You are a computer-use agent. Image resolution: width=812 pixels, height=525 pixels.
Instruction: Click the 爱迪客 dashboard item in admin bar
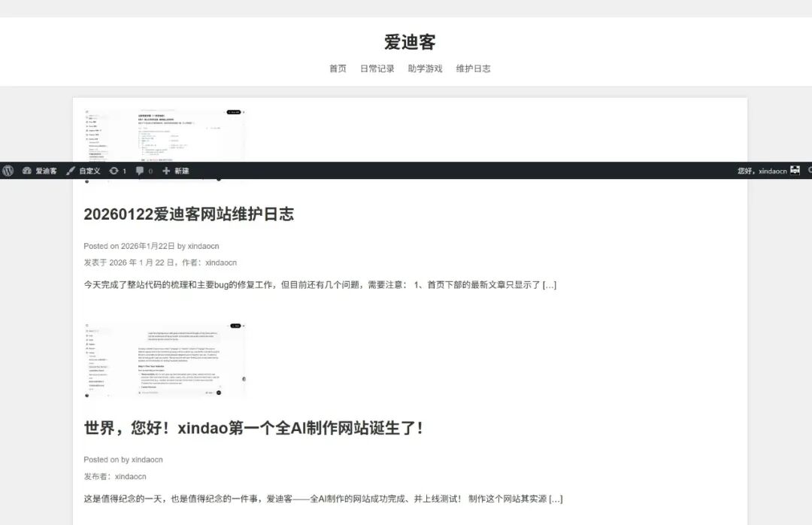(x=40, y=171)
